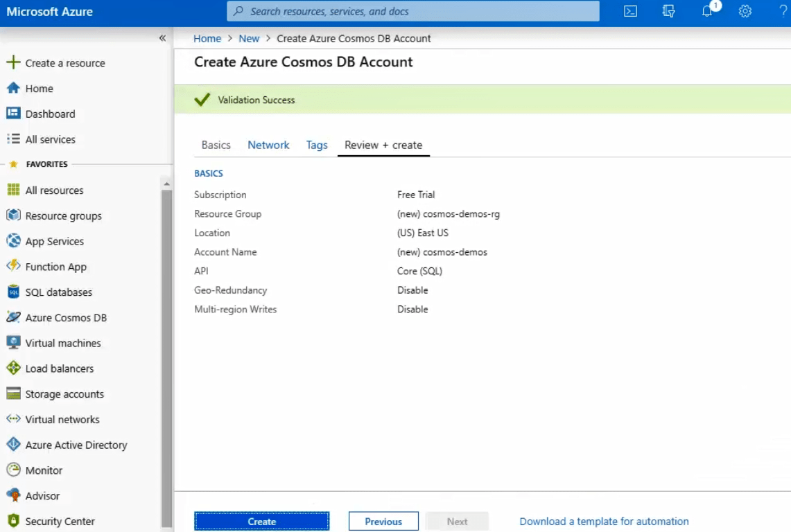
Task: Open the portal settings gear icon
Action: click(745, 11)
